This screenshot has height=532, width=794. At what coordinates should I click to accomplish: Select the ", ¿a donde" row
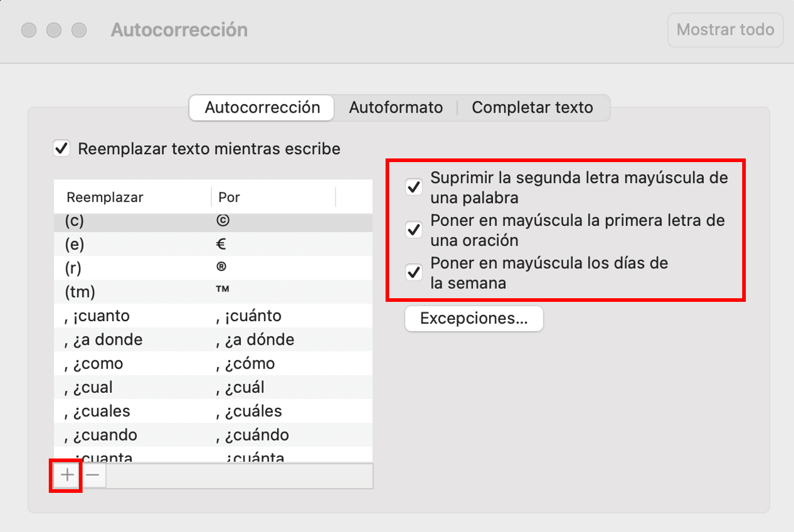(213, 340)
